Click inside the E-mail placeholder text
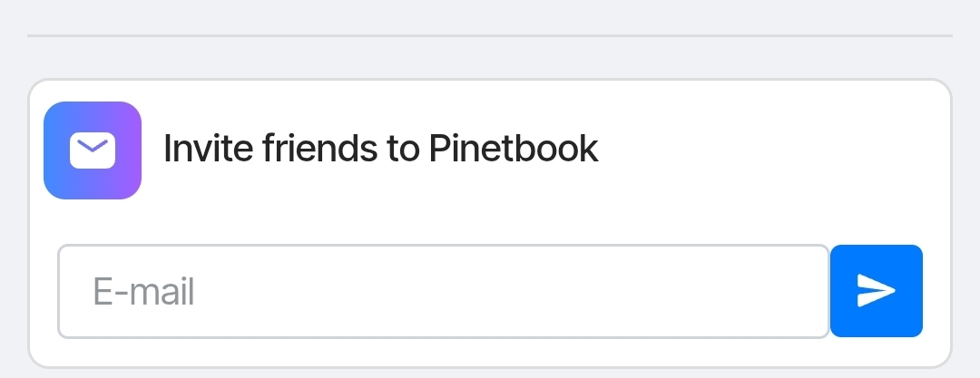 pyautogui.click(x=144, y=292)
